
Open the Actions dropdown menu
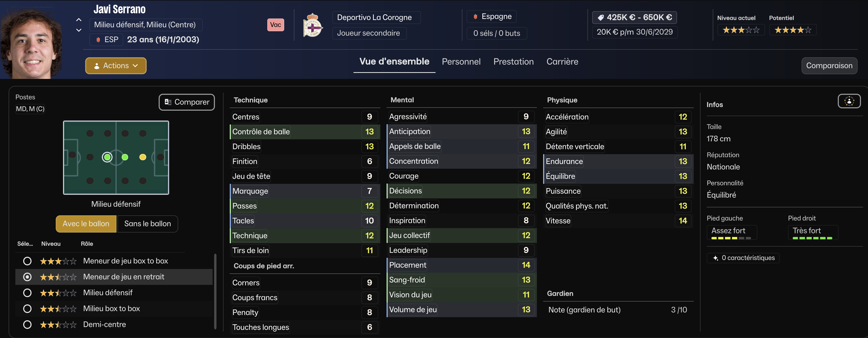click(116, 66)
